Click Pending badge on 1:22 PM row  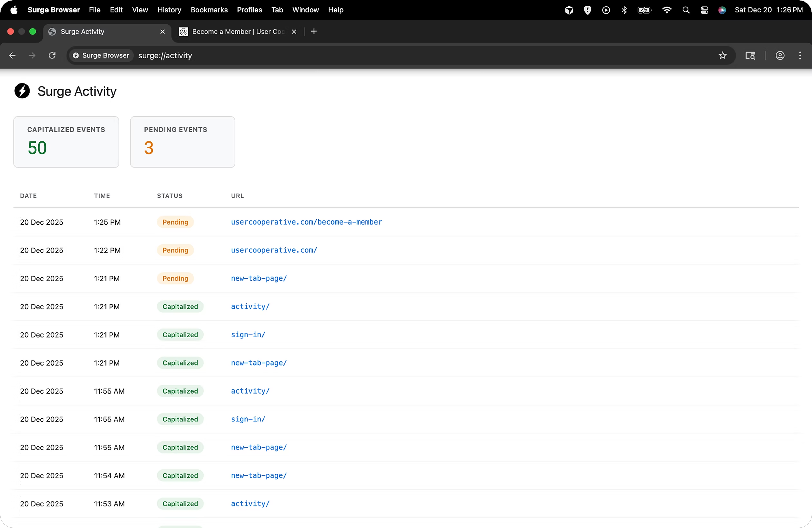tap(175, 250)
